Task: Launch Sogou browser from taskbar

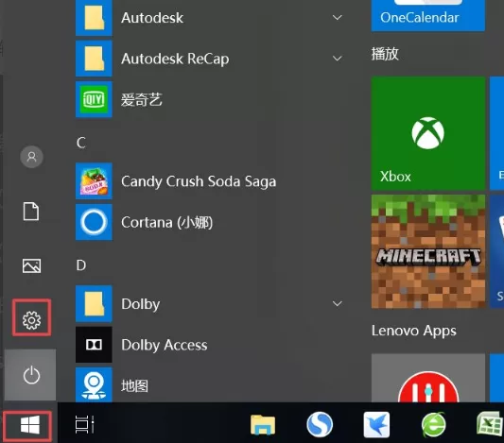Action: coord(320,425)
